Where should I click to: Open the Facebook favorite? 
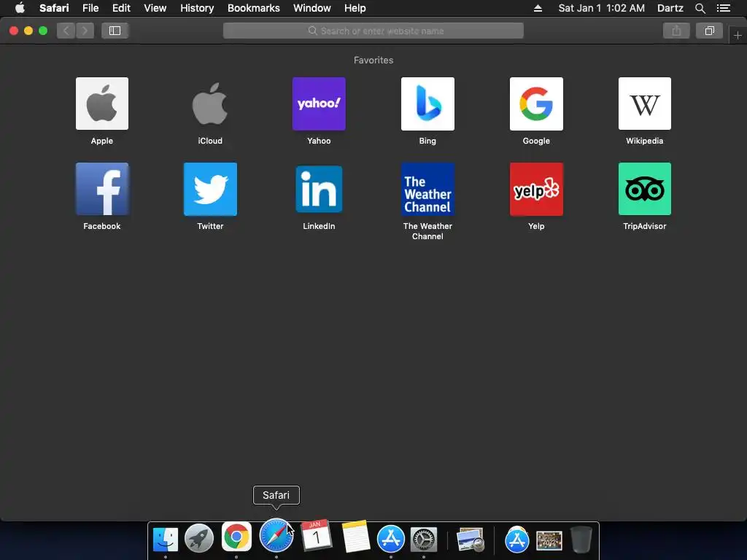102,189
